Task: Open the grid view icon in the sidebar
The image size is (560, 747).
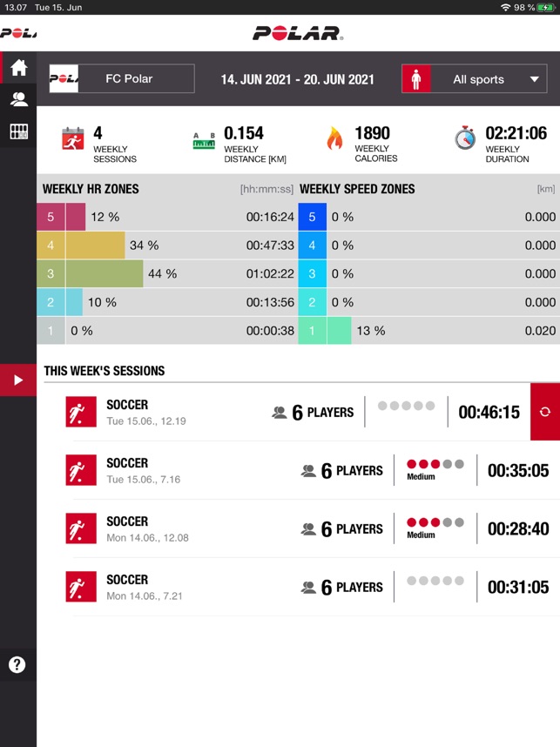Action: click(x=17, y=131)
